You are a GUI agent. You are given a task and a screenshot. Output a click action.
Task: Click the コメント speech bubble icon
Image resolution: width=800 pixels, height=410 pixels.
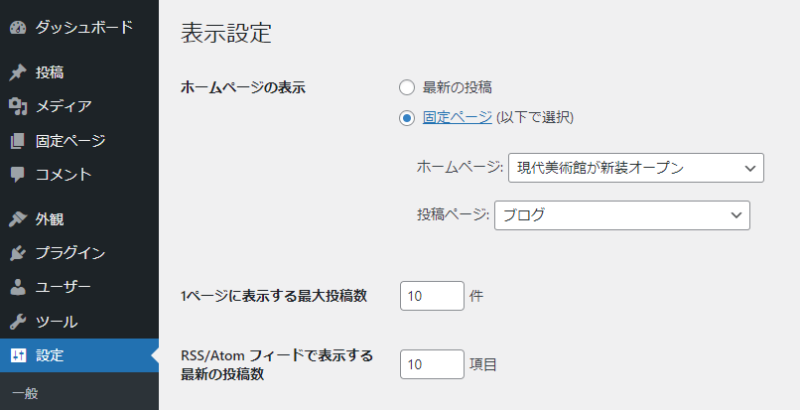click(x=17, y=174)
